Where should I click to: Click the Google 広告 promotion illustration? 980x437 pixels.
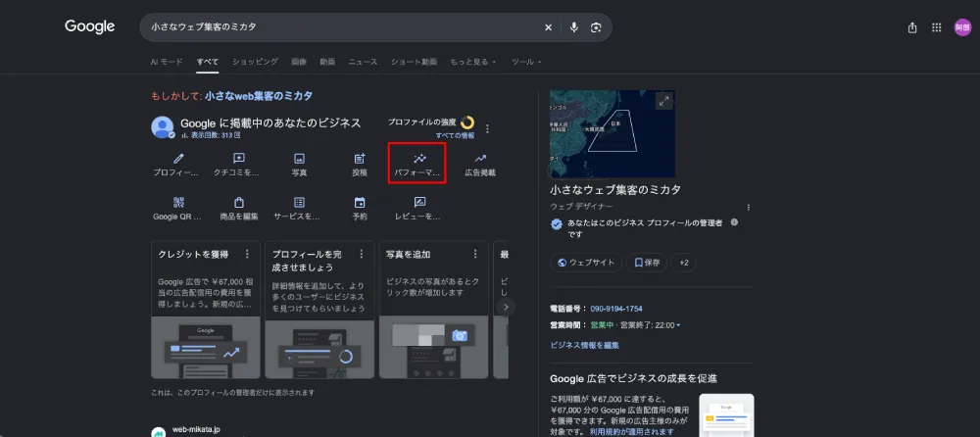click(x=726, y=414)
